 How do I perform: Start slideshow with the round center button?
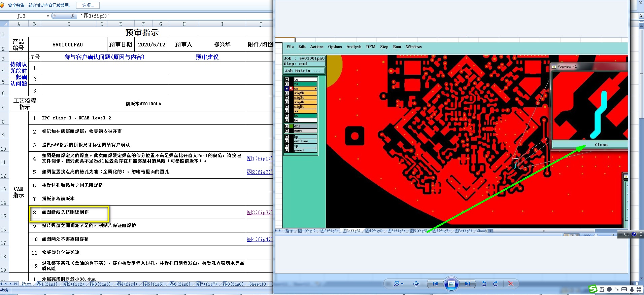(x=451, y=284)
